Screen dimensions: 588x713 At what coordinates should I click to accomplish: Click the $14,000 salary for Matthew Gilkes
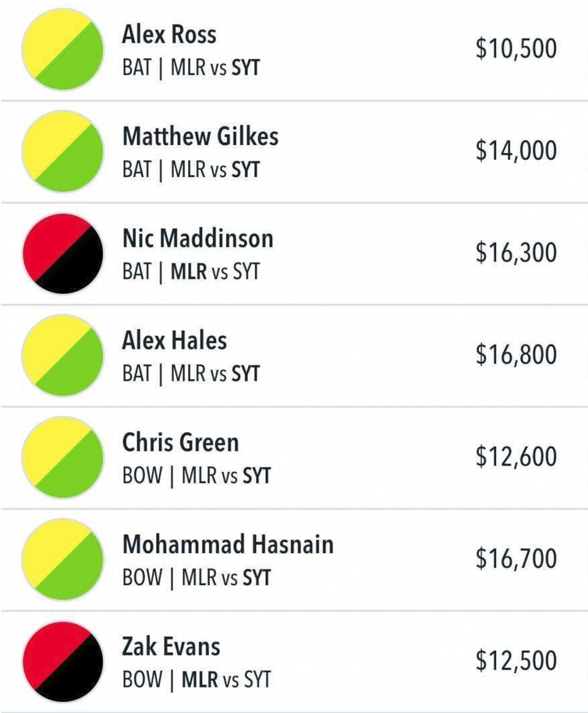pos(516,151)
